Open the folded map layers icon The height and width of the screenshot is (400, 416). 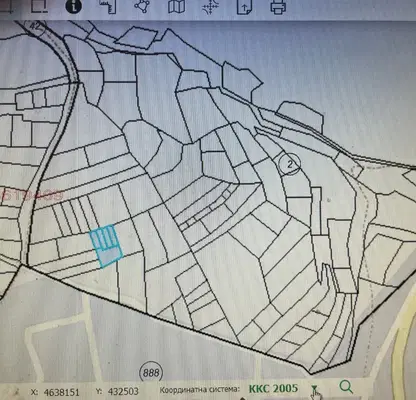pyautogui.click(x=176, y=6)
